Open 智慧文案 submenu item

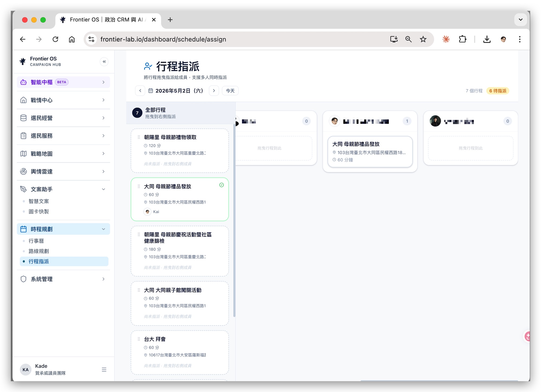39,201
